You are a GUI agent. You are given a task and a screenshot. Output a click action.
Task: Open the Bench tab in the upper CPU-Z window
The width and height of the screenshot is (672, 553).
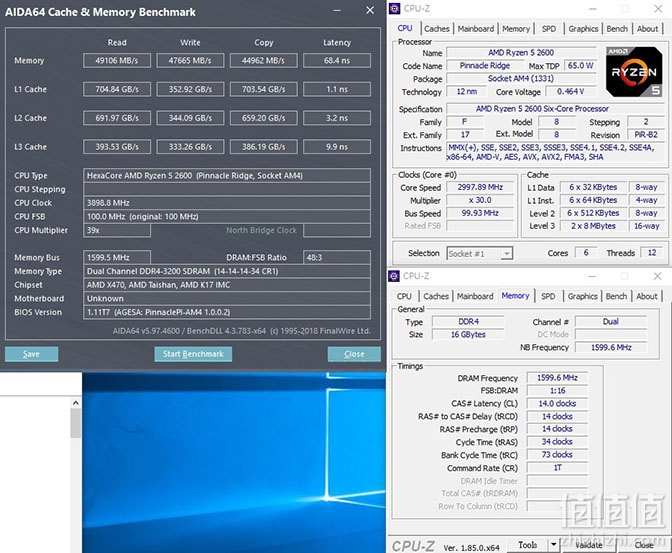[617, 29]
